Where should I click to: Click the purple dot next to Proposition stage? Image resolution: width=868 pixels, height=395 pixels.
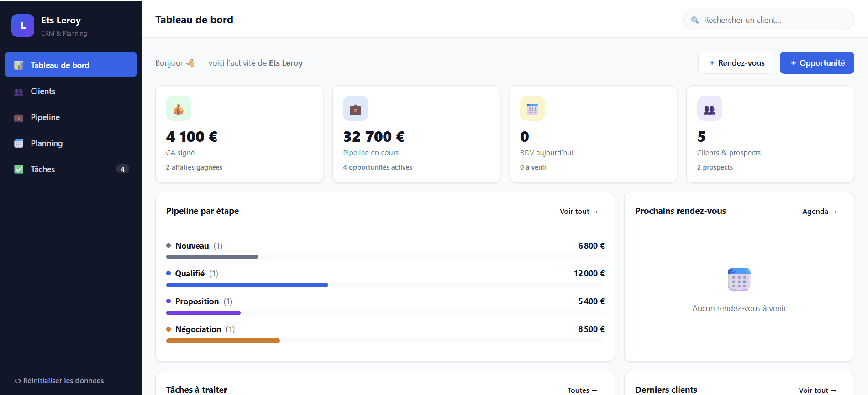tap(168, 301)
